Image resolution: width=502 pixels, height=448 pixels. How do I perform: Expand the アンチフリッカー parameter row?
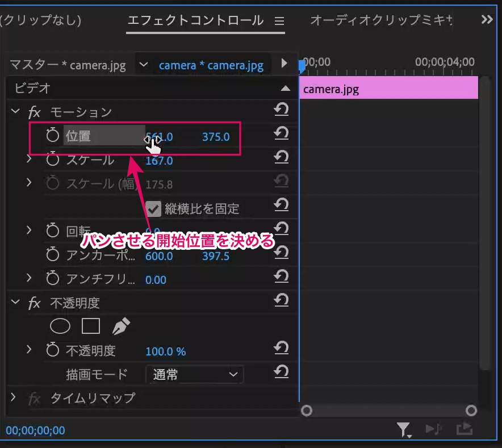(29, 278)
